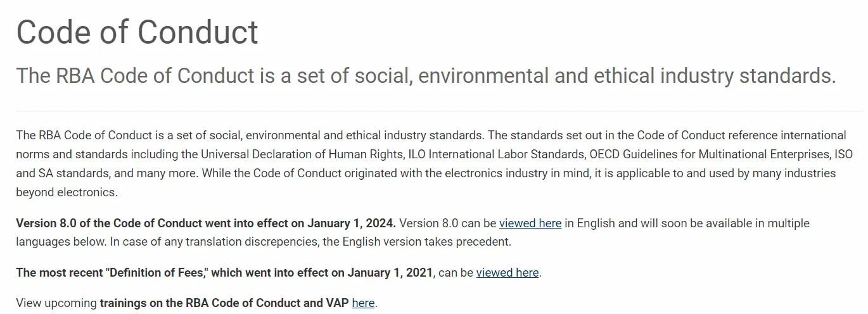
Task: Click the grey subtitle below the main heading
Action: [x=426, y=76]
